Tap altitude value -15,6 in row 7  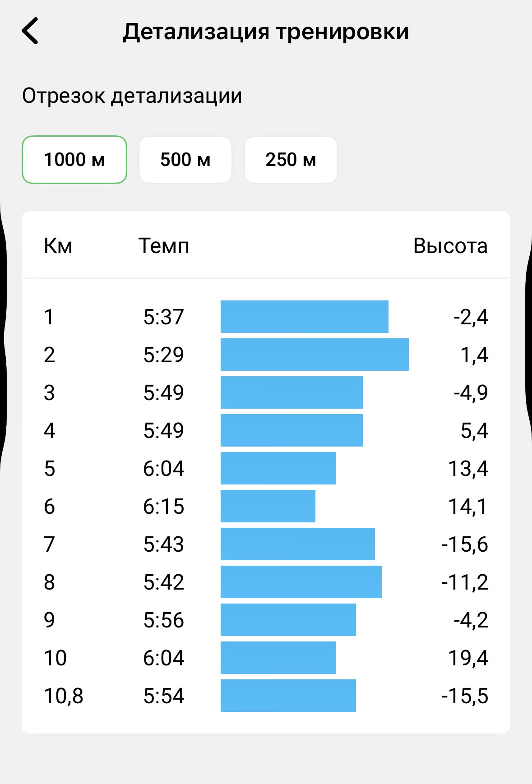click(465, 544)
